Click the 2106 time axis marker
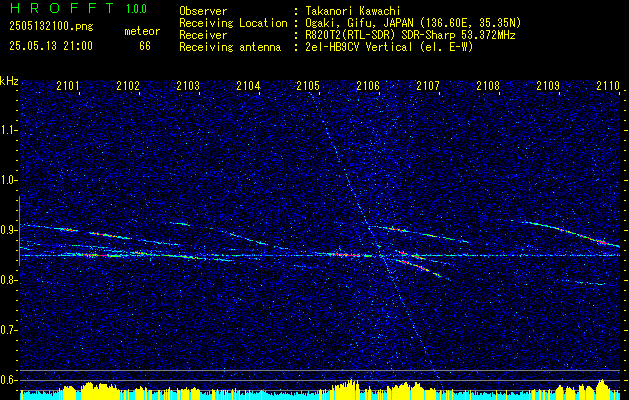Screen dimensions: 629x400 [368, 85]
